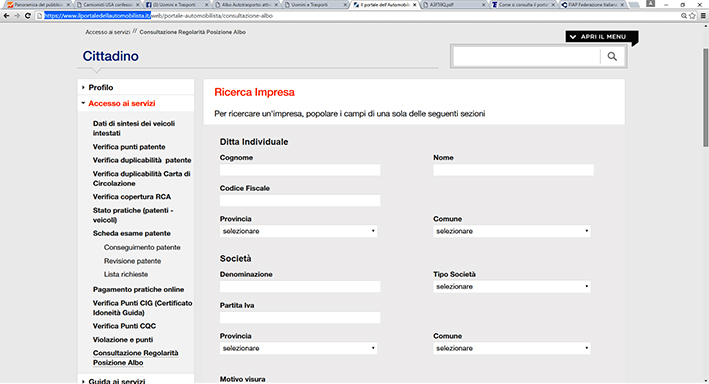This screenshot has width=709, height=384.
Task: Click the site search text field
Action: (526, 57)
